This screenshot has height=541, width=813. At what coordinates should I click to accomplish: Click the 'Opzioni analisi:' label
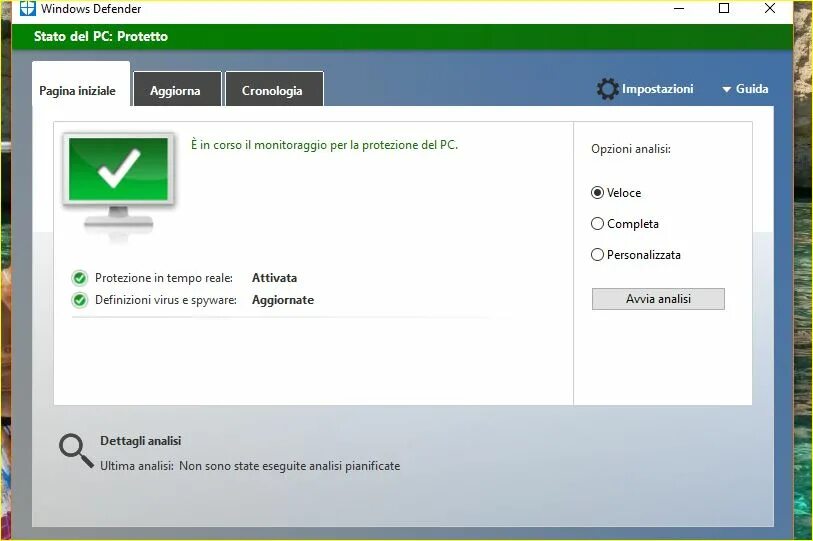point(630,149)
